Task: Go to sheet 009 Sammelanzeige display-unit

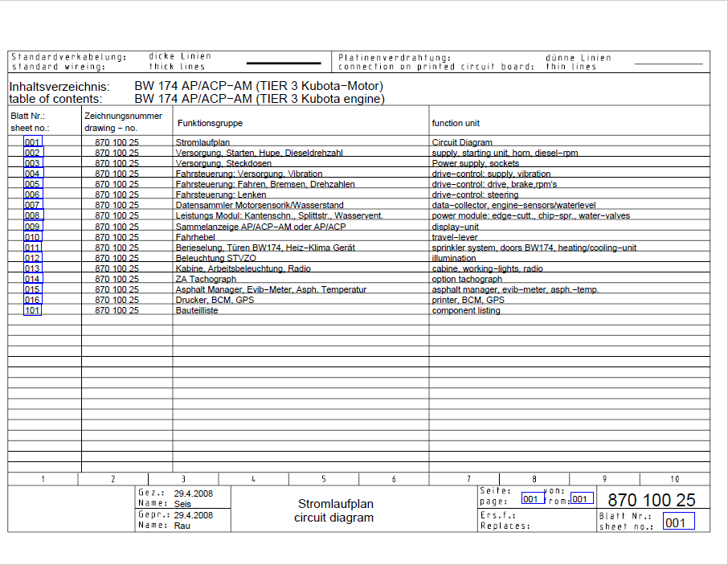Action: [x=33, y=227]
